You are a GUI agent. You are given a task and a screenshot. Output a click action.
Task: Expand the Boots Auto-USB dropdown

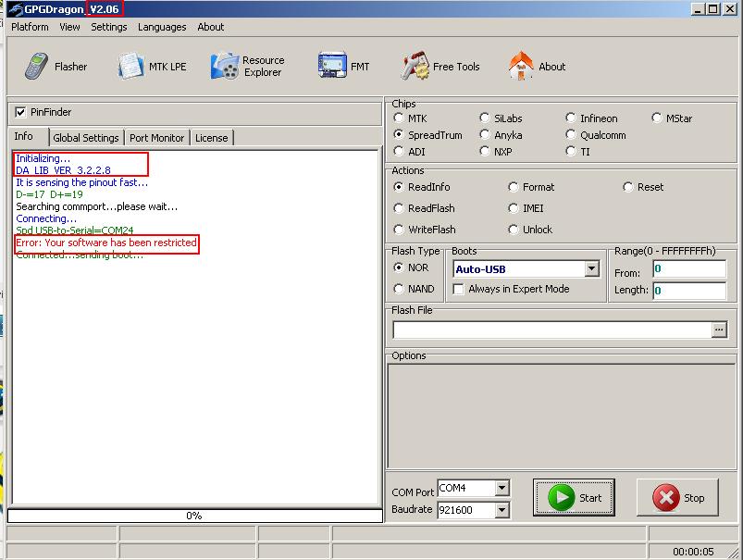(591, 269)
